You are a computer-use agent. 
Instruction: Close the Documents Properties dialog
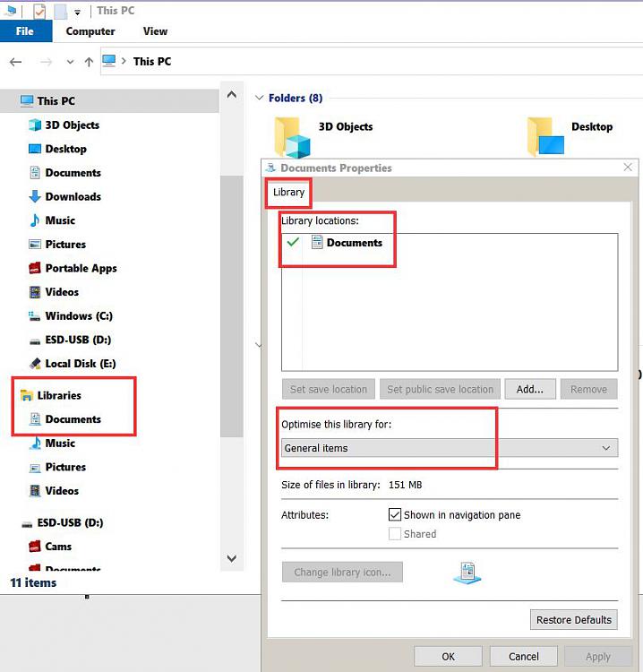[x=628, y=168]
